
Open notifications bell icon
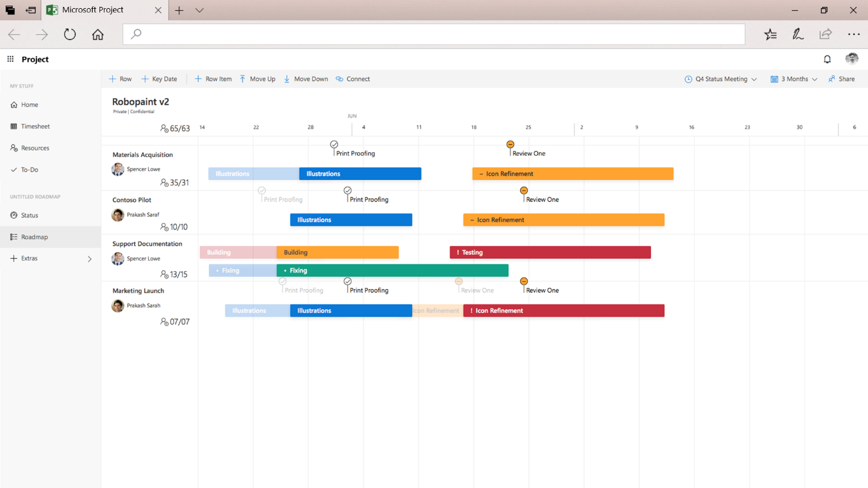[827, 59]
